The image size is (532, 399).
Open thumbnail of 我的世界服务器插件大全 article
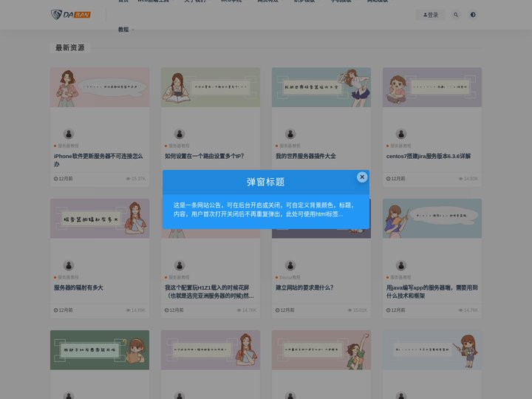[321, 87]
